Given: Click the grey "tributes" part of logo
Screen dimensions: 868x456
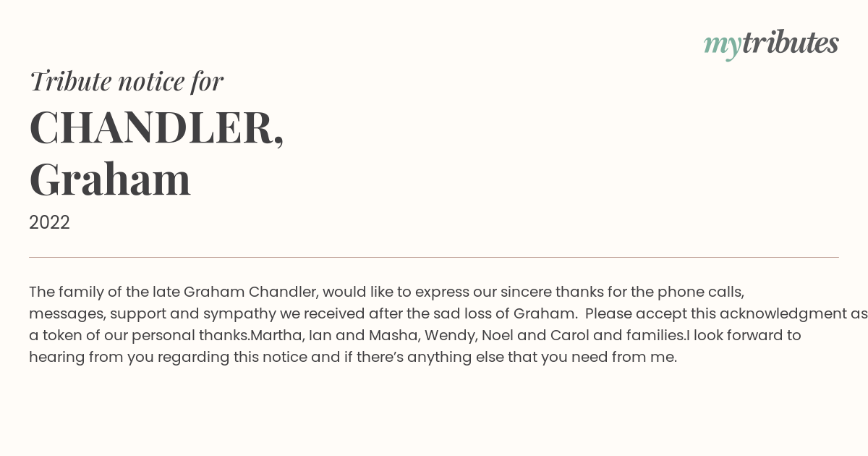Looking at the screenshot, I should pos(790,42).
